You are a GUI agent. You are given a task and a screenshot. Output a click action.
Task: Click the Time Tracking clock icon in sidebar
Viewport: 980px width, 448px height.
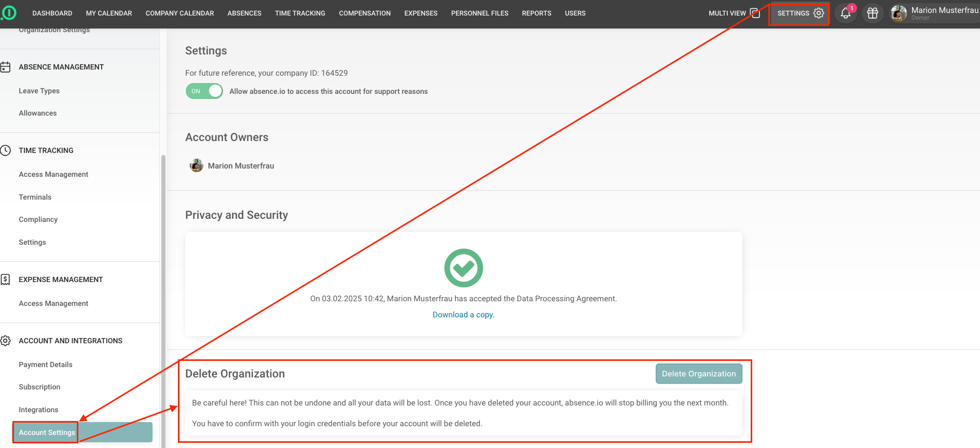pos(6,150)
